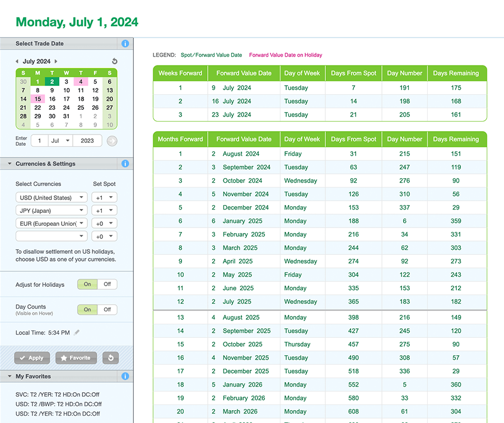Open Set Spot dropdown for EUR
The image size is (504, 423).
(104, 224)
